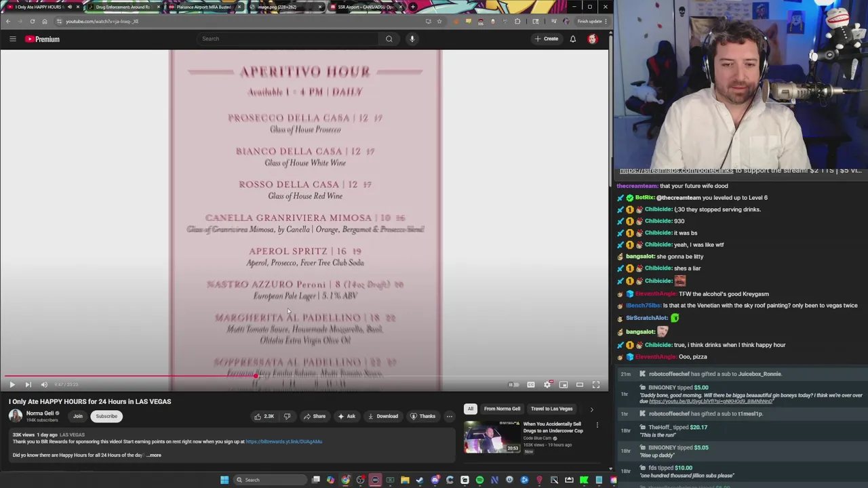Mute the video volume speaker icon
Screen dimensions: 868x488
[x=44, y=384]
